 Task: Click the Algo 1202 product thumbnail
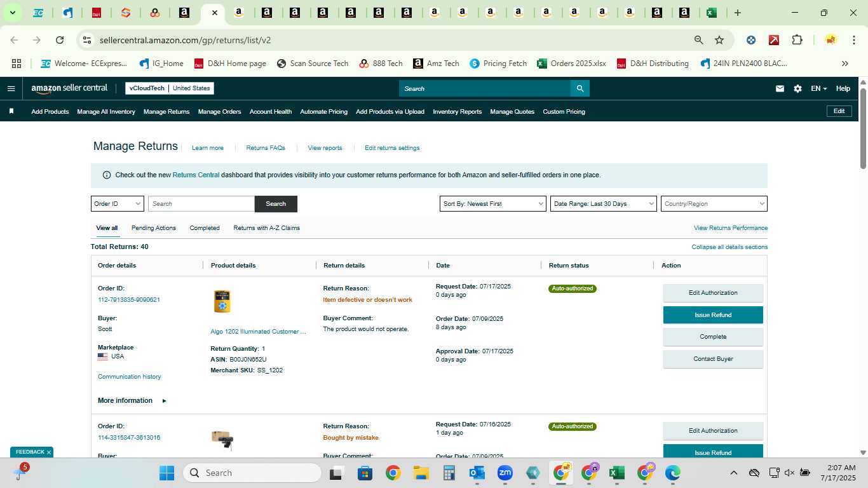[x=222, y=301]
